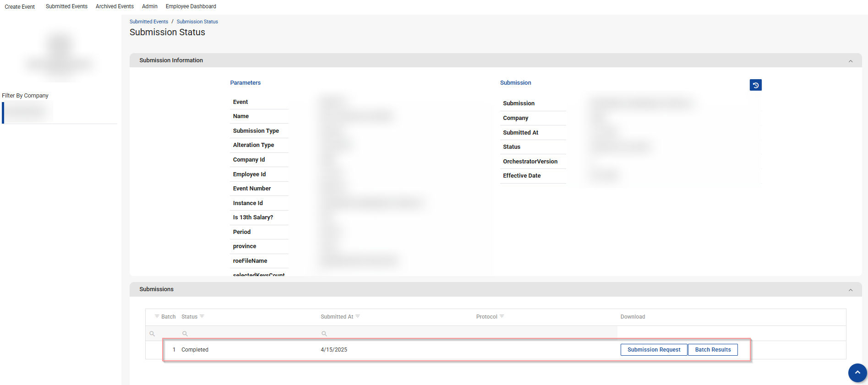Click the Submitted Events breadcrumb link
The image size is (868, 385).
[x=149, y=22]
